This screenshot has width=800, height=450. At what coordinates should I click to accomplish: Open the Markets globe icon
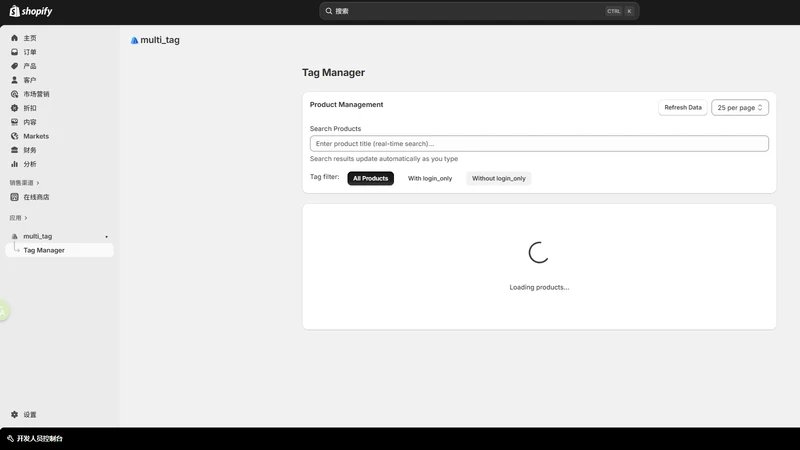(14, 136)
